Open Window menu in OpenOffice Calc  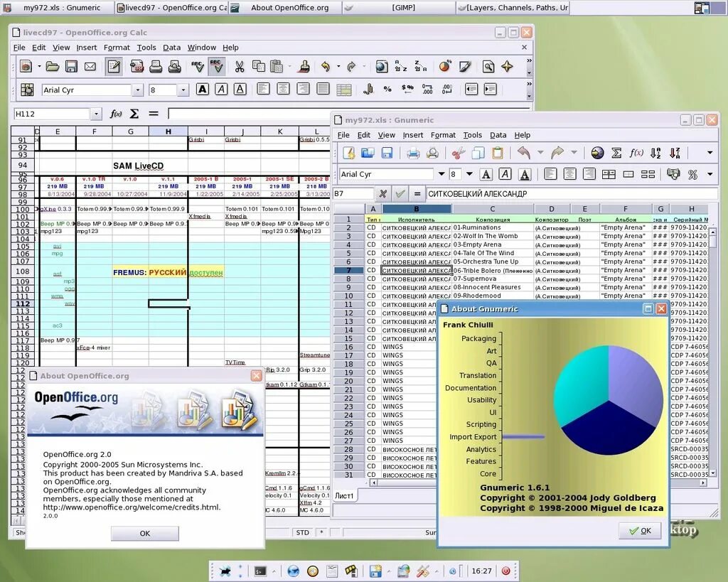point(201,48)
